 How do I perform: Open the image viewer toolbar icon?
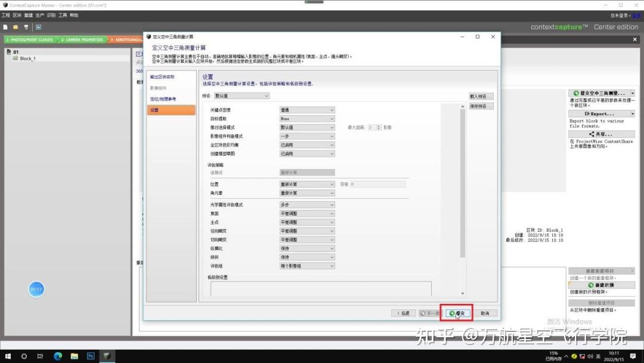click(x=38, y=26)
